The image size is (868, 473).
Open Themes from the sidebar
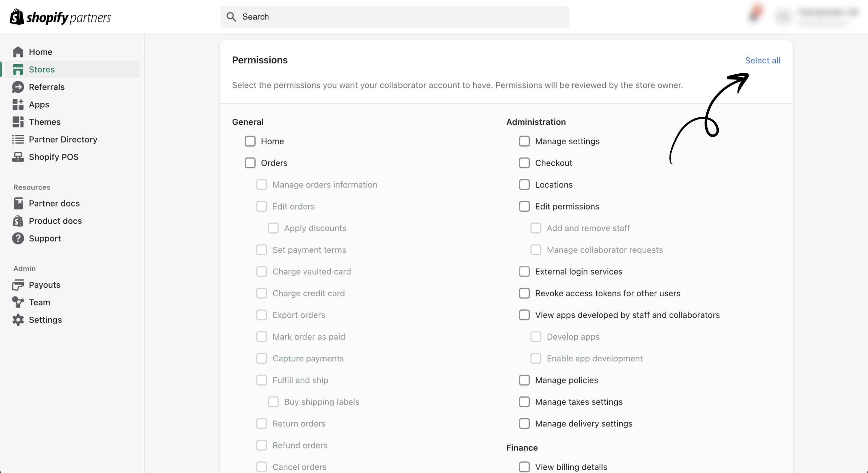tap(45, 122)
